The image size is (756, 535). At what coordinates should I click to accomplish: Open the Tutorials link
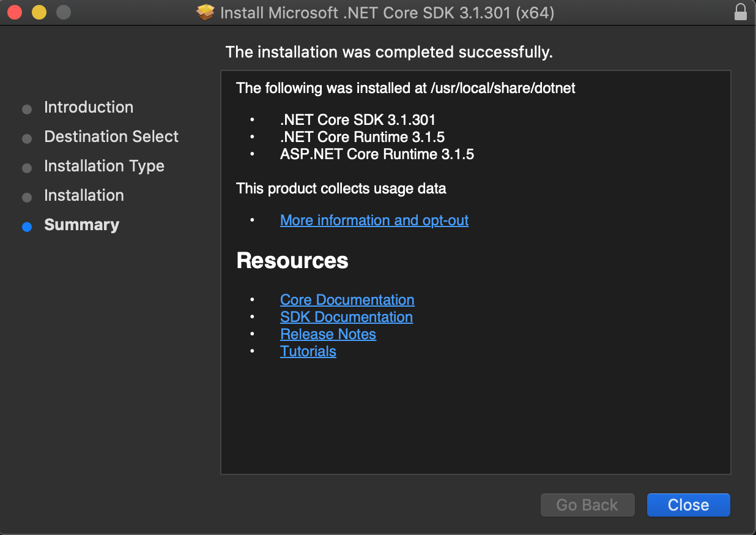click(308, 351)
